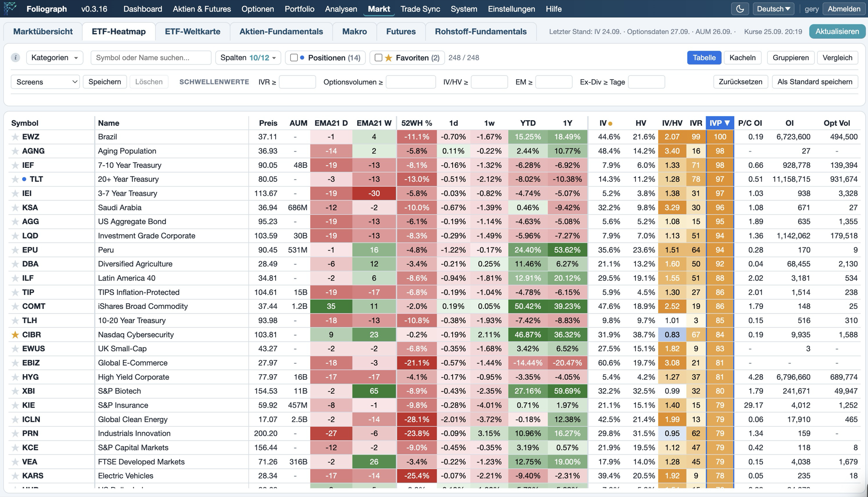Toggle dark mode moon icon
This screenshot has width=868, height=497.
(740, 9)
